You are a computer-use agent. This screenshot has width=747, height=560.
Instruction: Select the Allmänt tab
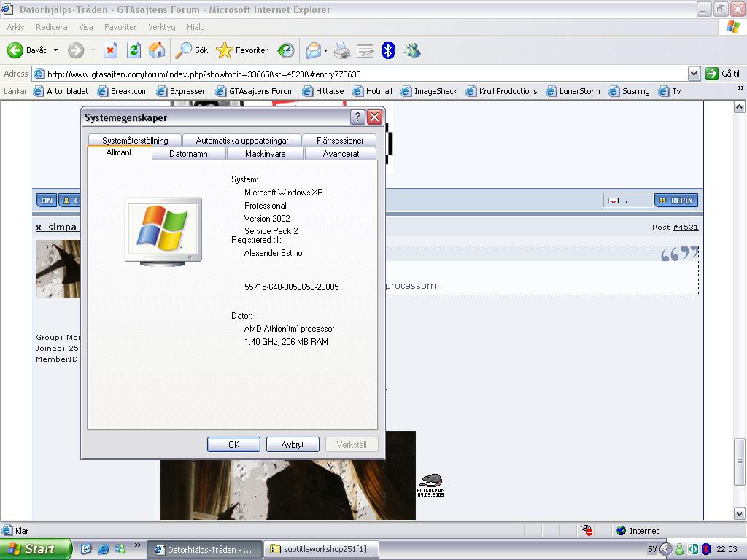[119, 152]
